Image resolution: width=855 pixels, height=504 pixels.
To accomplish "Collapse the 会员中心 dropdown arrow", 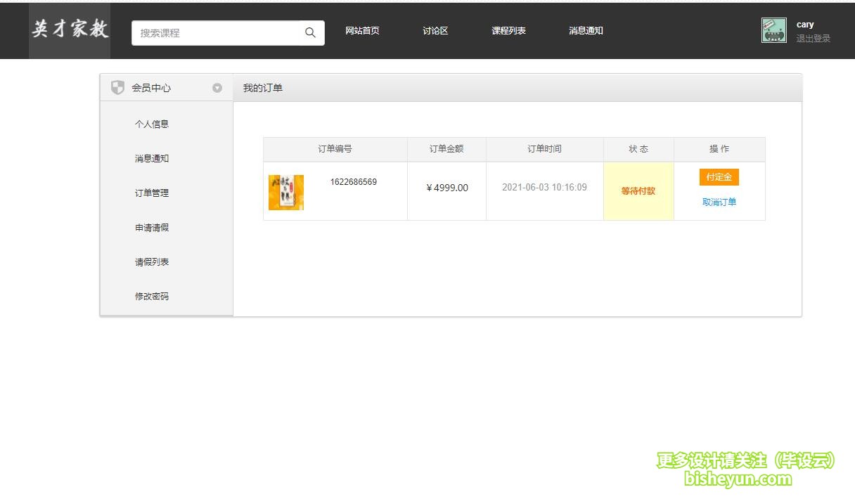I will click(x=217, y=88).
